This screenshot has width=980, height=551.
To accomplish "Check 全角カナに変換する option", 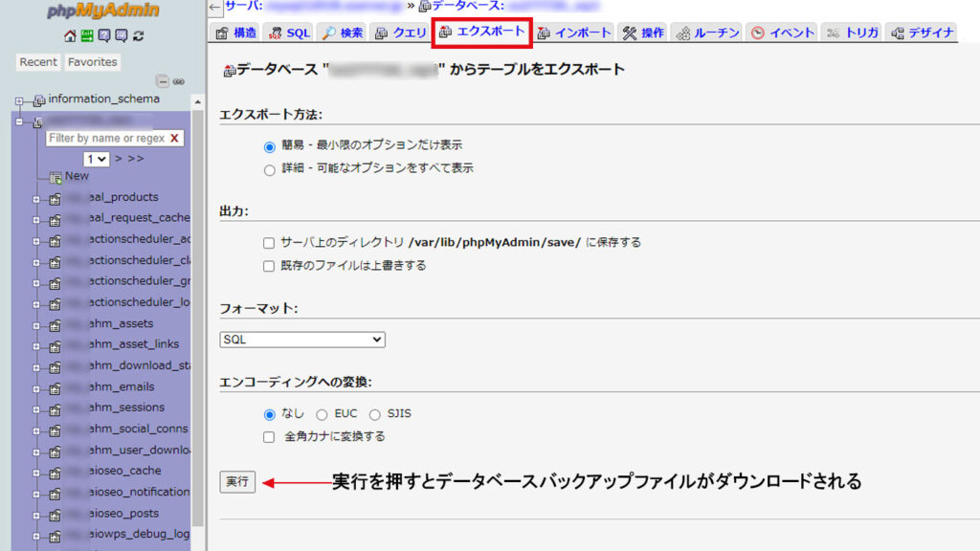I will click(x=269, y=437).
